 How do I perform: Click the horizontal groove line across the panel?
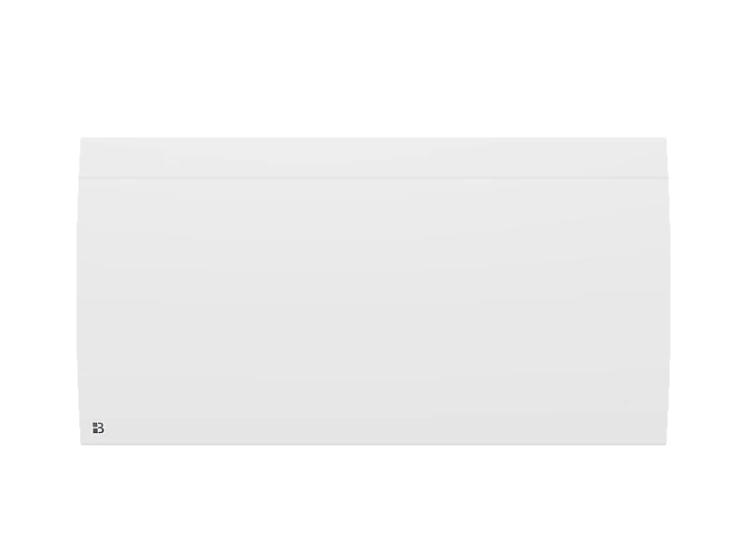373,177
